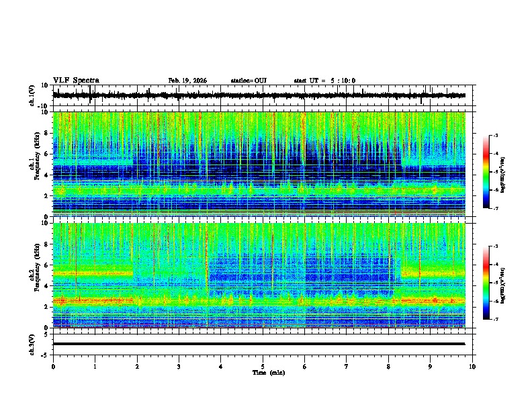Image resolution: width=532 pixels, height=411 pixels.
Task: Click the 'ch.3(V)' axis label
Action: pos(32,345)
